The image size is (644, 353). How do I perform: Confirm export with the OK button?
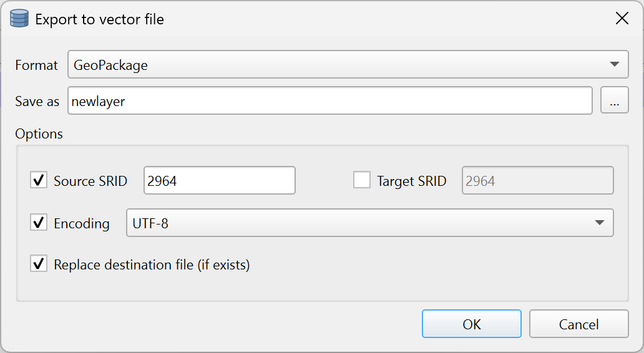[x=471, y=324]
